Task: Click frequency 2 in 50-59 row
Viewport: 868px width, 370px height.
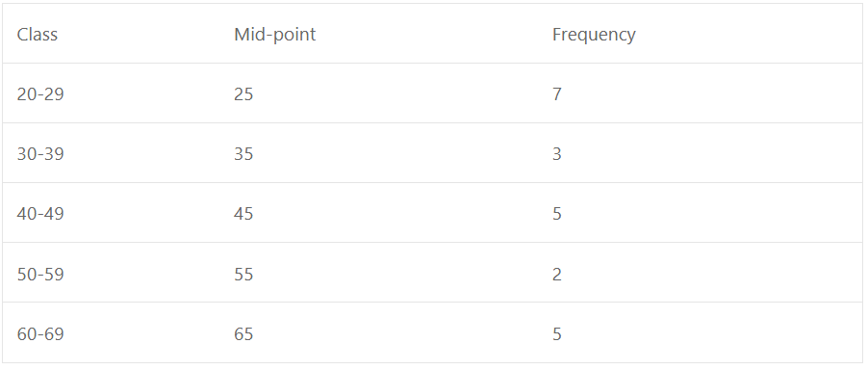Action: click(x=557, y=275)
